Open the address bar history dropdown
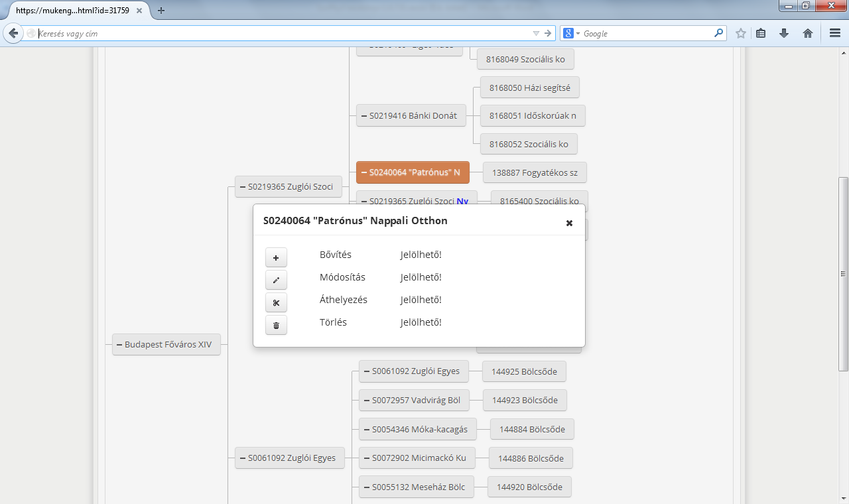849x504 pixels. click(536, 33)
